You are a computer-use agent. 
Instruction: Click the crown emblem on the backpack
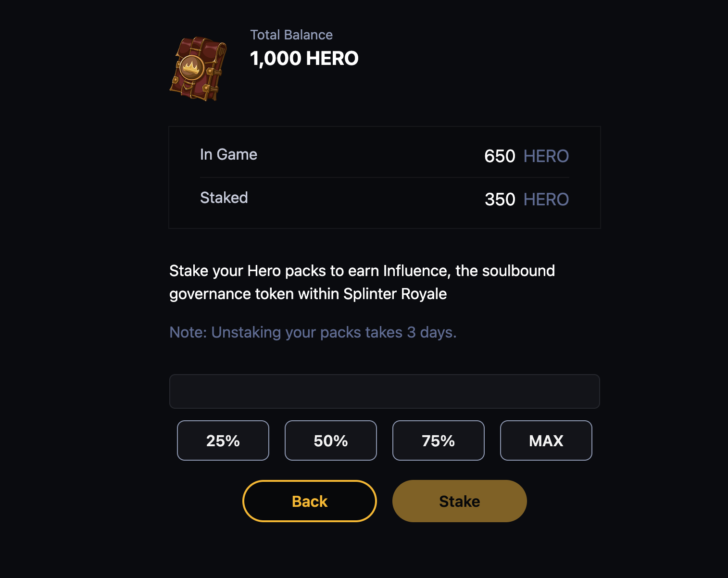pos(192,67)
